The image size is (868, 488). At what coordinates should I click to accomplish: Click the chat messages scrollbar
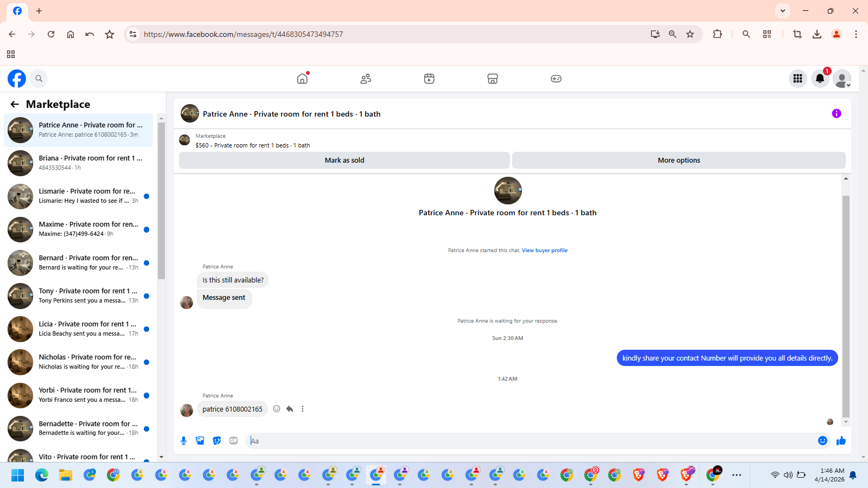pyautogui.click(x=846, y=306)
